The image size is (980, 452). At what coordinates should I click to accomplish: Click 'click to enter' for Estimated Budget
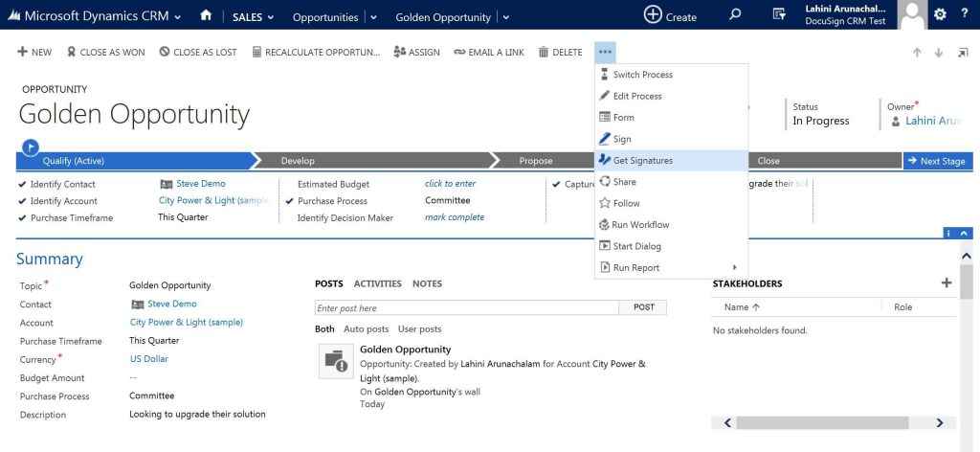point(450,184)
